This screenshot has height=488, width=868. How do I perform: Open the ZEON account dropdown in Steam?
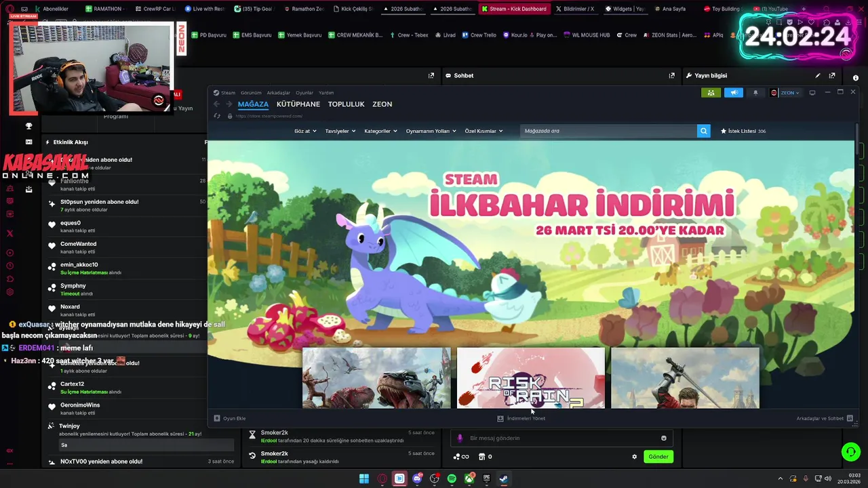785,93
